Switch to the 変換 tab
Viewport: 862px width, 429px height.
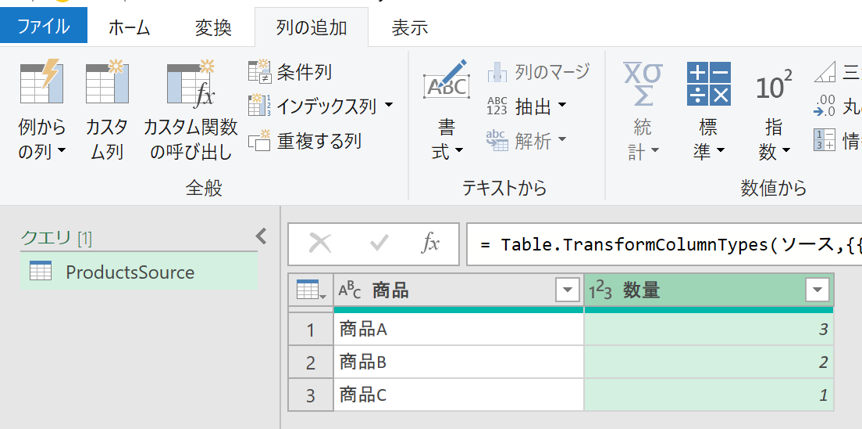(x=213, y=28)
